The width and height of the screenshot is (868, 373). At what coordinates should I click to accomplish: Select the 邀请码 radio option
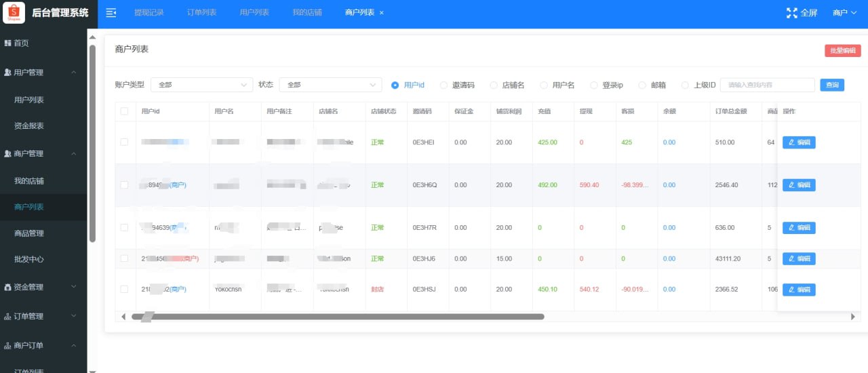tap(444, 85)
